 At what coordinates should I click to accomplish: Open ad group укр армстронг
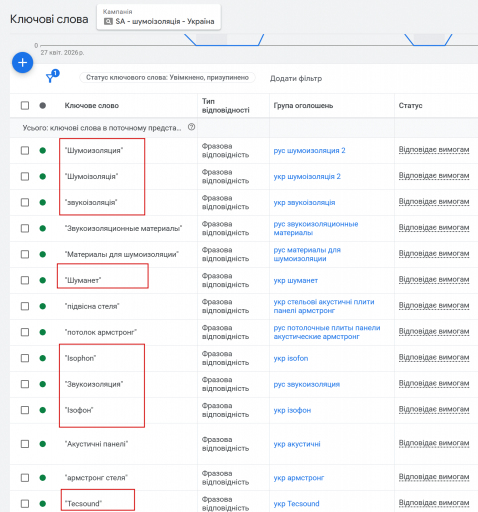(299, 478)
